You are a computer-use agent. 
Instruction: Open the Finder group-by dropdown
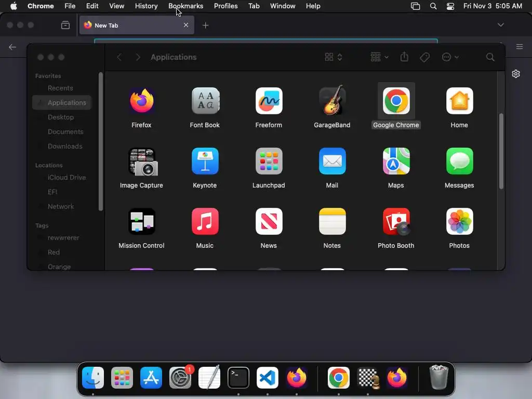click(x=379, y=57)
